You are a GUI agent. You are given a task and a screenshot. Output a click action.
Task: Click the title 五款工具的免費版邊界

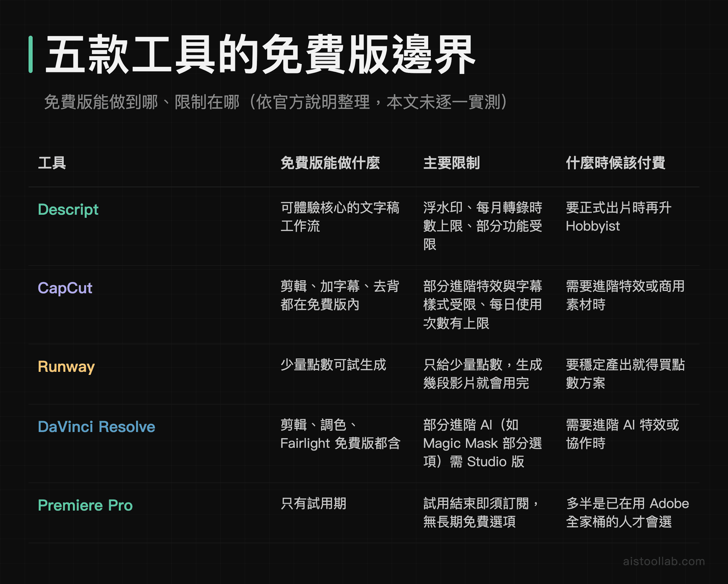(261, 55)
